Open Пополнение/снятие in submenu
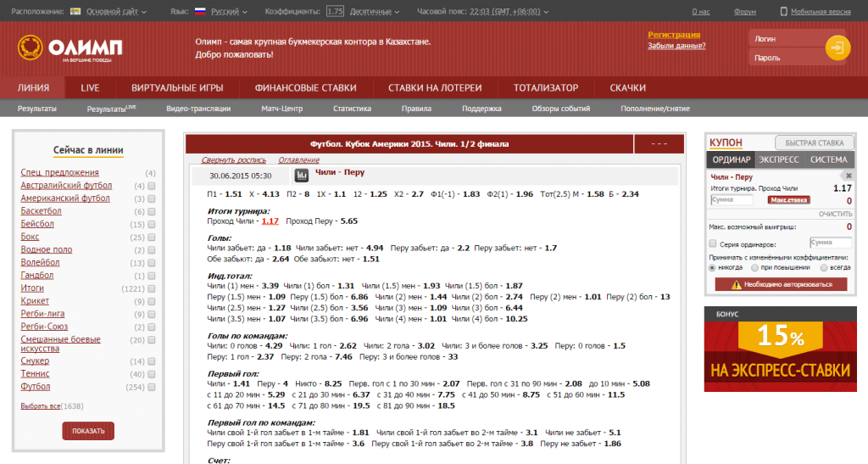This screenshot has height=464, width=868. (x=655, y=109)
